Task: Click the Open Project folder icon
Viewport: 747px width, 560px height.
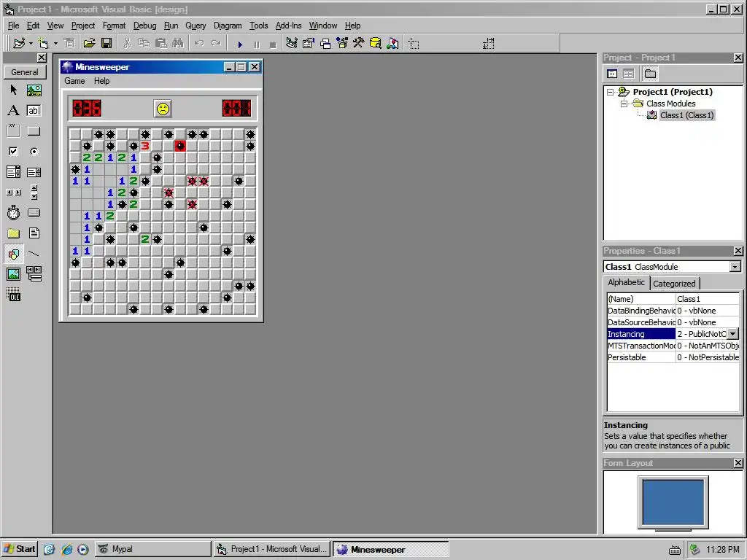Action: (x=89, y=43)
